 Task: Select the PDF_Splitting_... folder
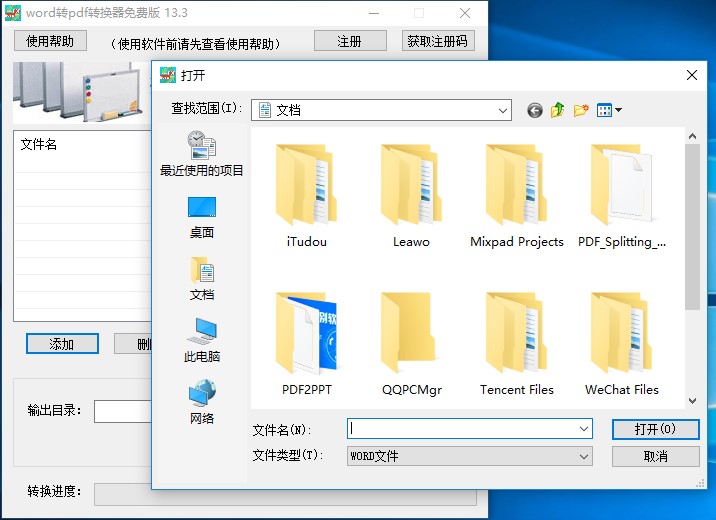click(621, 196)
